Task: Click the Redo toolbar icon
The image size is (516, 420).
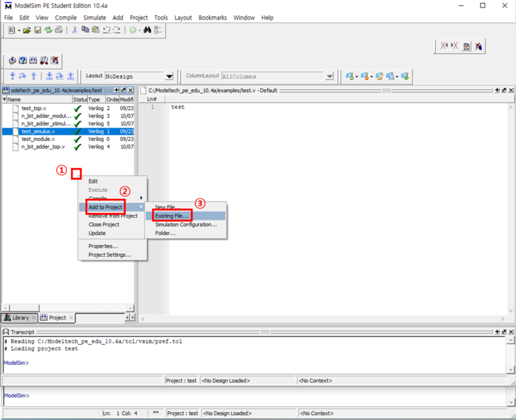Action: point(117,30)
